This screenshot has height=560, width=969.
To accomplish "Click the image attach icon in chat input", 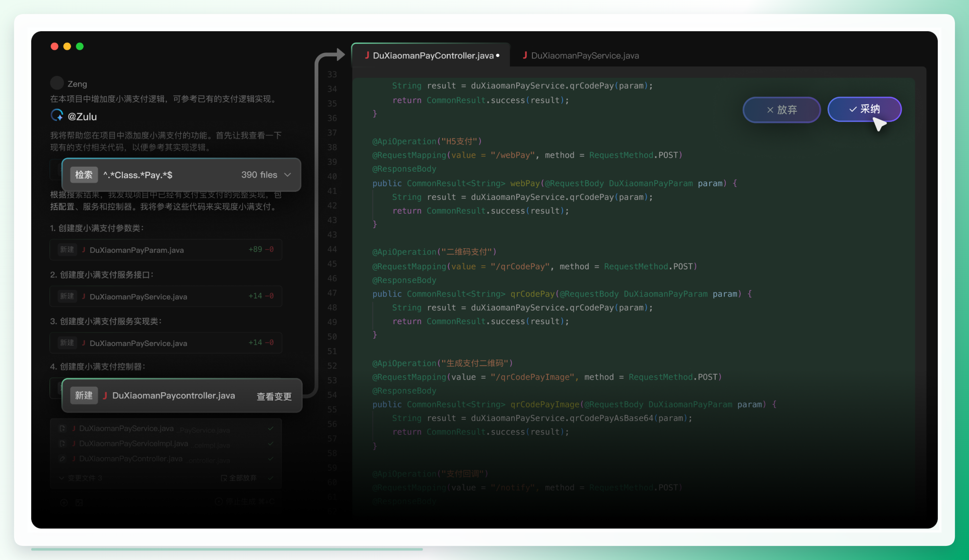I will [79, 503].
